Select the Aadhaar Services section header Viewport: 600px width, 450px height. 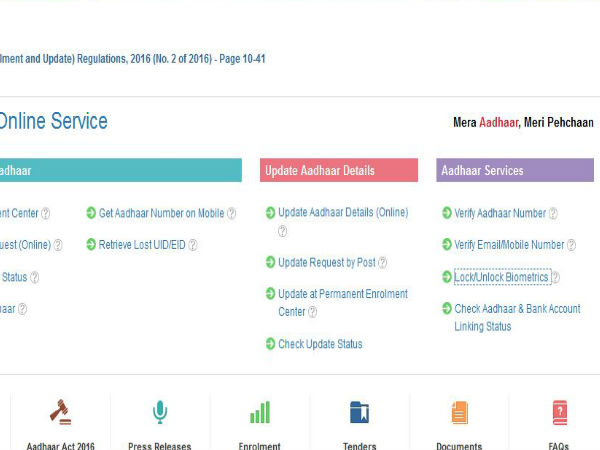[x=514, y=171]
